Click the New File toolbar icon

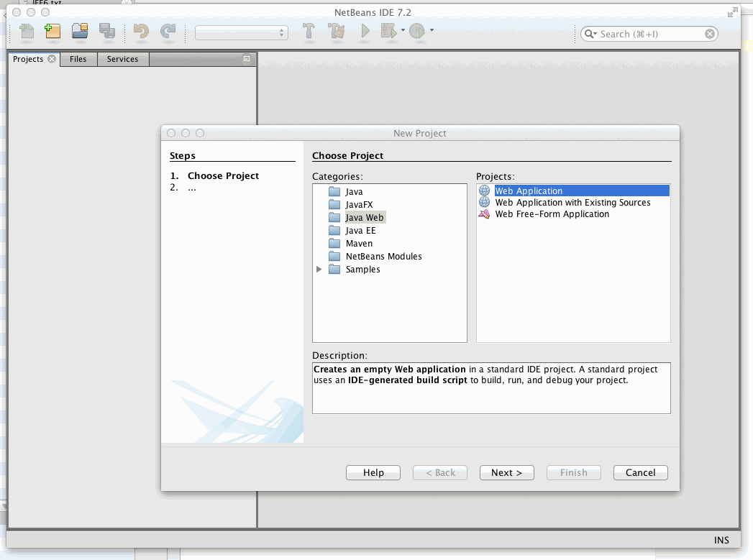(27, 32)
